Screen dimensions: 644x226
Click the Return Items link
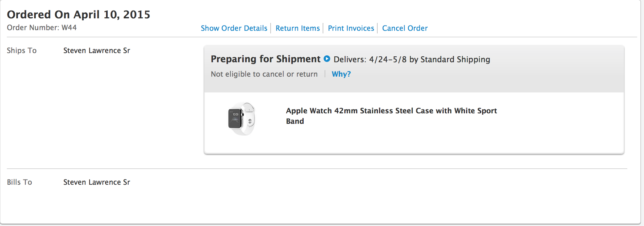297,28
